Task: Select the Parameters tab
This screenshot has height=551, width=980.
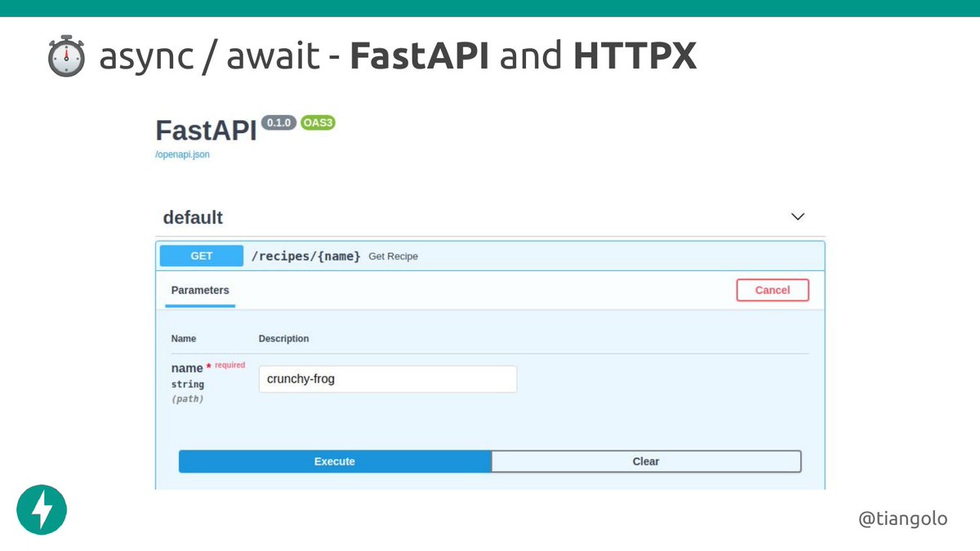Action: pos(200,291)
